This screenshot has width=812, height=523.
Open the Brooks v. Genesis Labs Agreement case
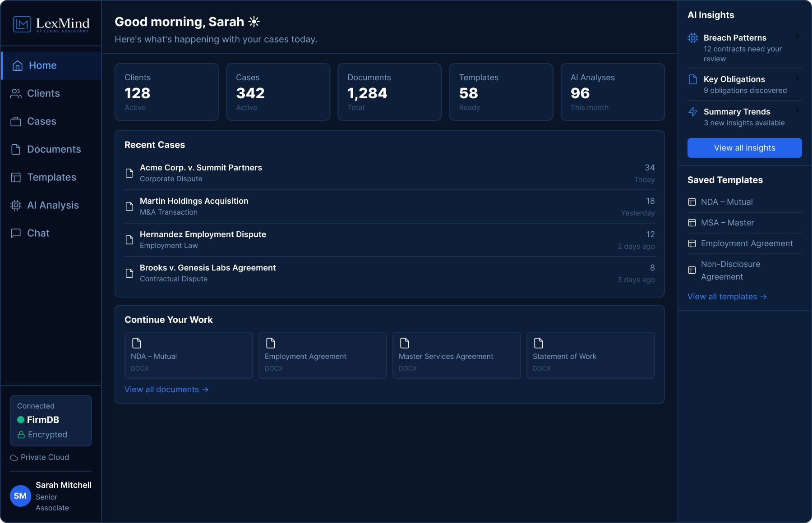click(390, 273)
